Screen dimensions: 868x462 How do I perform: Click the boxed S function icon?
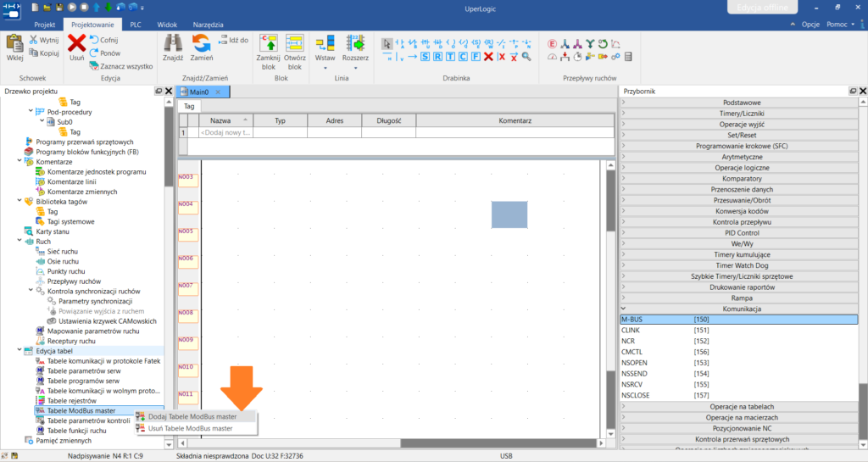[426, 57]
